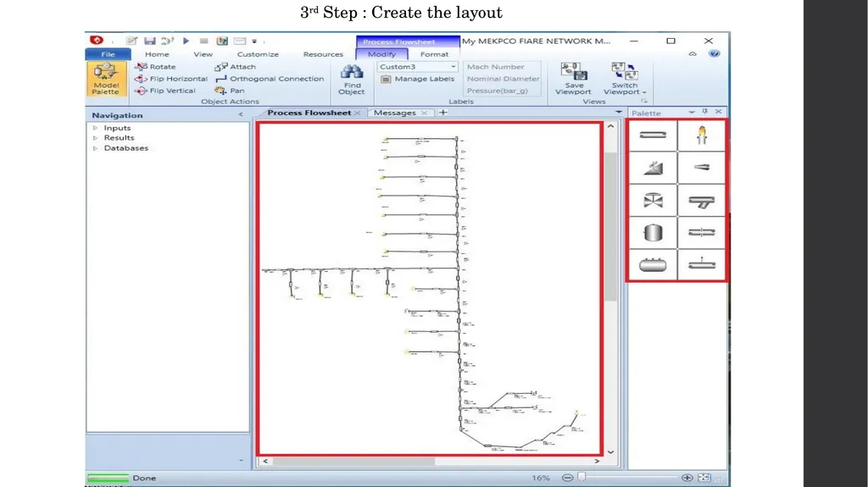Click Manage Labels
Viewport: 868px width, 487px height.
pyautogui.click(x=417, y=79)
